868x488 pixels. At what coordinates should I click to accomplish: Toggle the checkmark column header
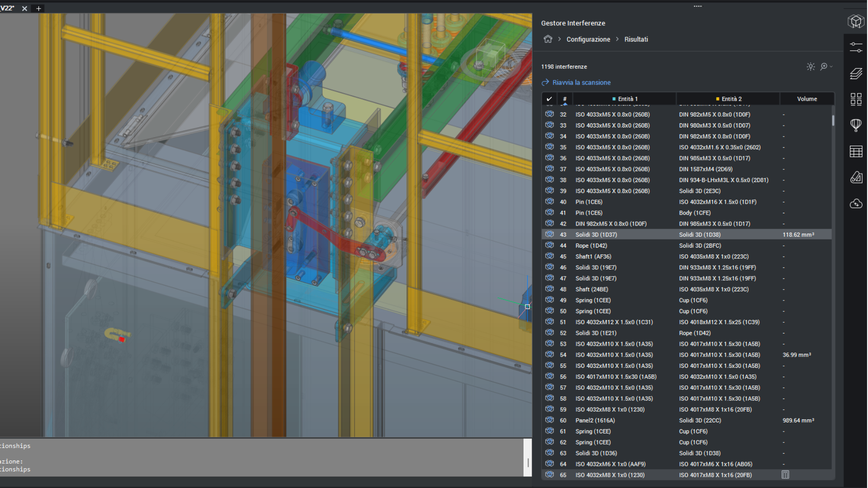point(549,99)
